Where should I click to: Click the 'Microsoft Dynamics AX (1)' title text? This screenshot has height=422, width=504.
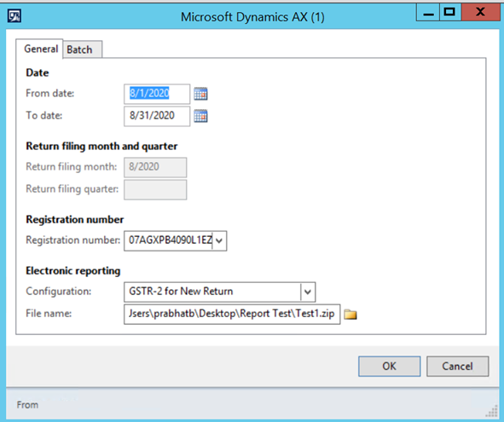click(252, 17)
